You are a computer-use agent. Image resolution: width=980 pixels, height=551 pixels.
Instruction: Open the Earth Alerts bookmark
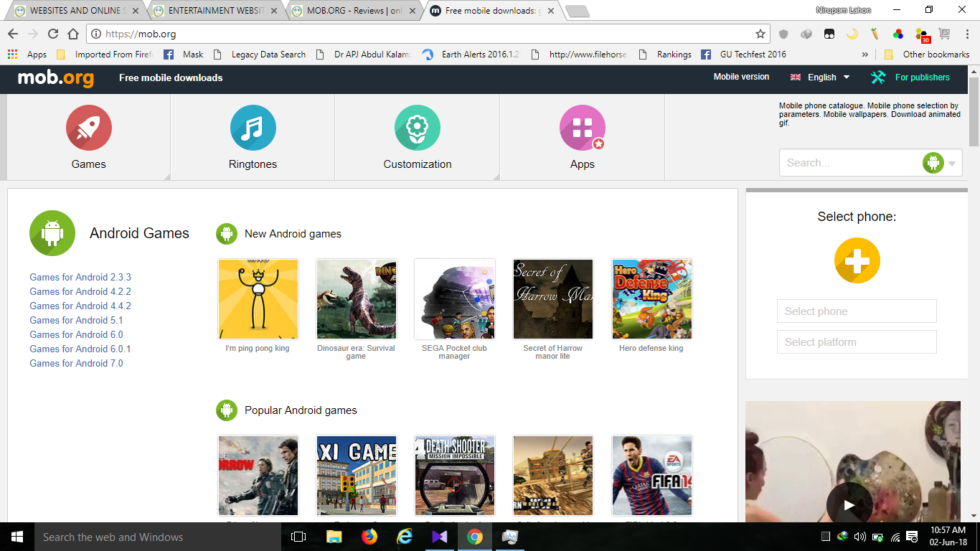[x=471, y=55]
